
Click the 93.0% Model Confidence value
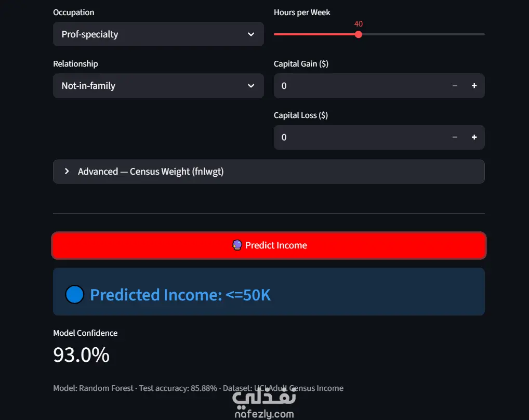coord(81,355)
